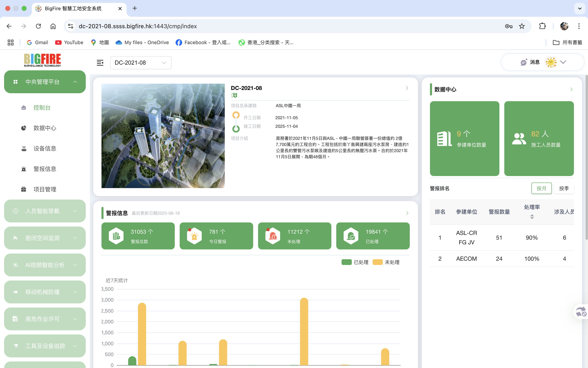Open 所有書籤 bookmarks folder
This screenshot has height=368, width=588.
(x=567, y=43)
